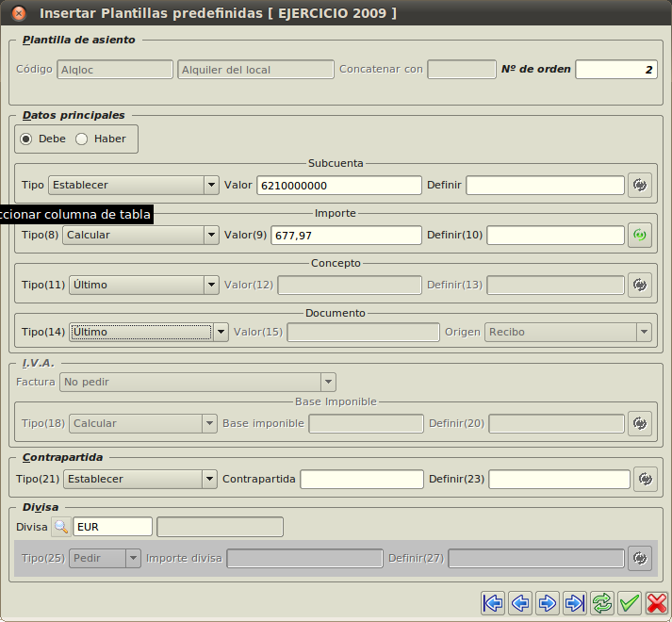This screenshot has width=672, height=622.
Task: Open the Origen dropdown showing Recibo
Action: tap(568, 333)
